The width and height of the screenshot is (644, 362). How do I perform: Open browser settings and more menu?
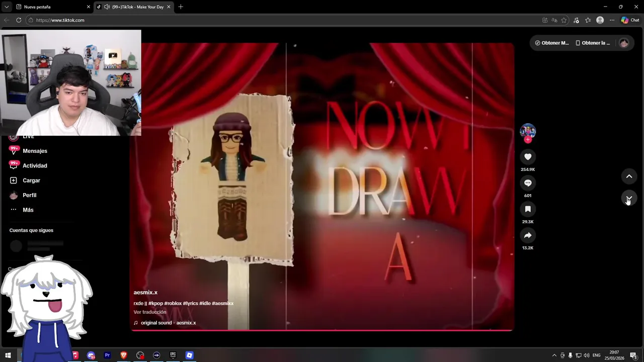pos(612,20)
